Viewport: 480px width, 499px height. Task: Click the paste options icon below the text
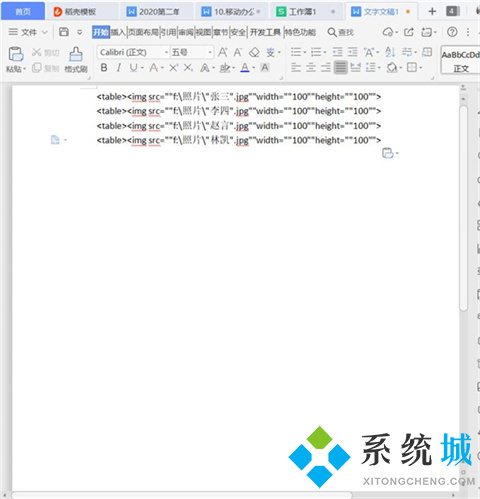(388, 153)
